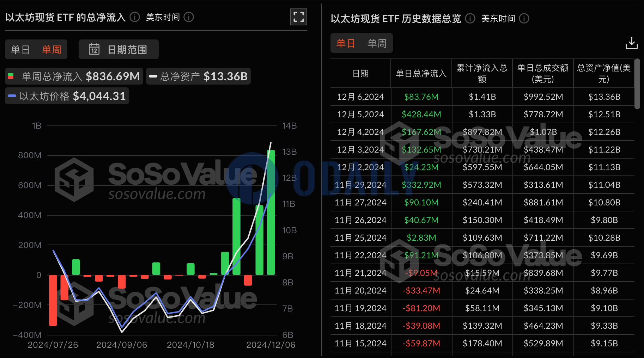
Task: Click white line swatch of 总净资产 legend
Action: click(153, 76)
